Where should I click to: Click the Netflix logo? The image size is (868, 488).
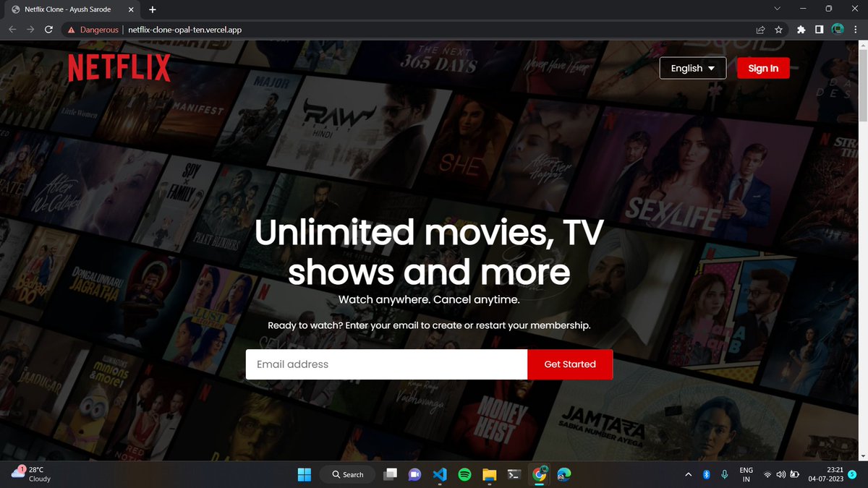coord(119,68)
